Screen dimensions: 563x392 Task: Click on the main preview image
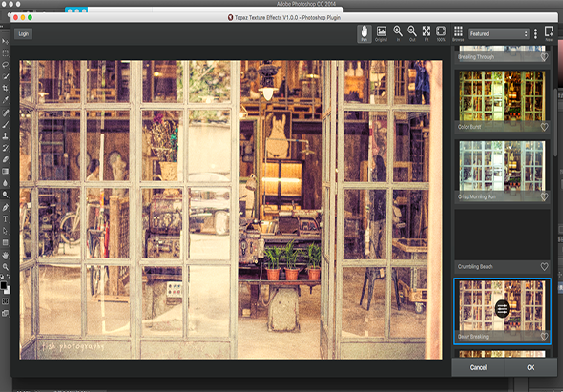click(x=231, y=210)
